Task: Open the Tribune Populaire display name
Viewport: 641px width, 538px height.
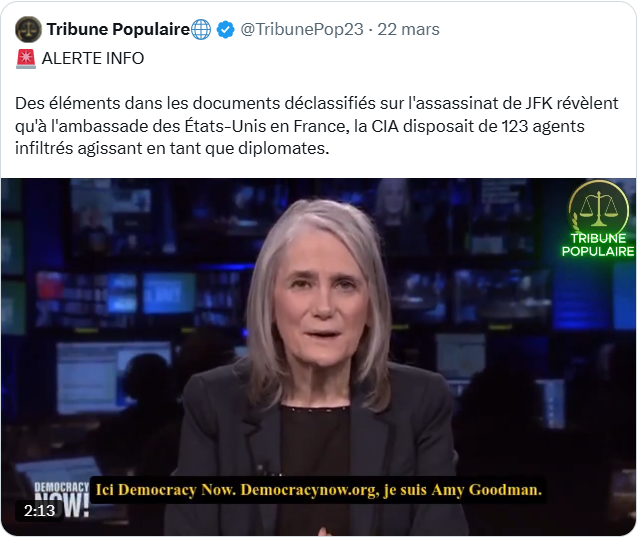Action: pyautogui.click(x=118, y=29)
